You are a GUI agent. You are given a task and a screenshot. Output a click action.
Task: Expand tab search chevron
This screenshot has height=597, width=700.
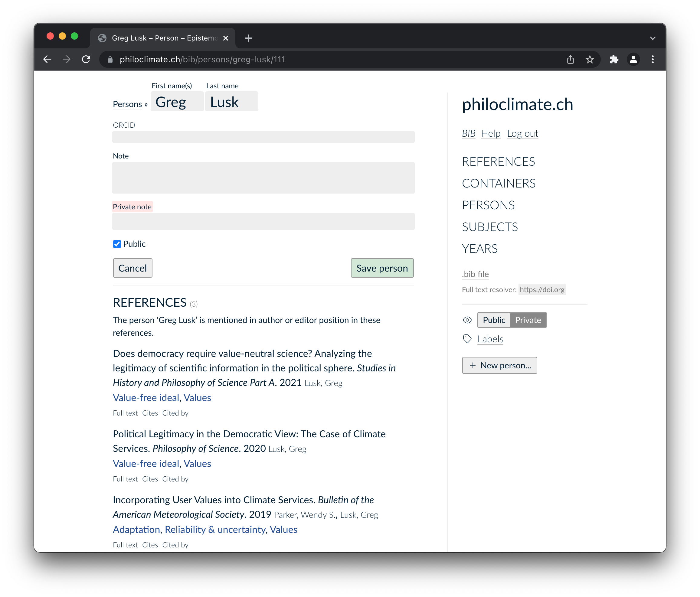tap(653, 38)
